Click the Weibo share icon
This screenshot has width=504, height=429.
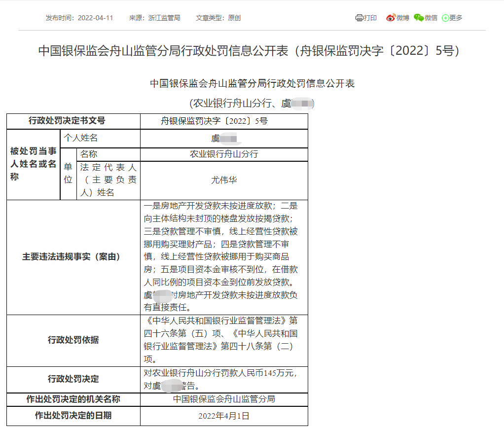391,18
